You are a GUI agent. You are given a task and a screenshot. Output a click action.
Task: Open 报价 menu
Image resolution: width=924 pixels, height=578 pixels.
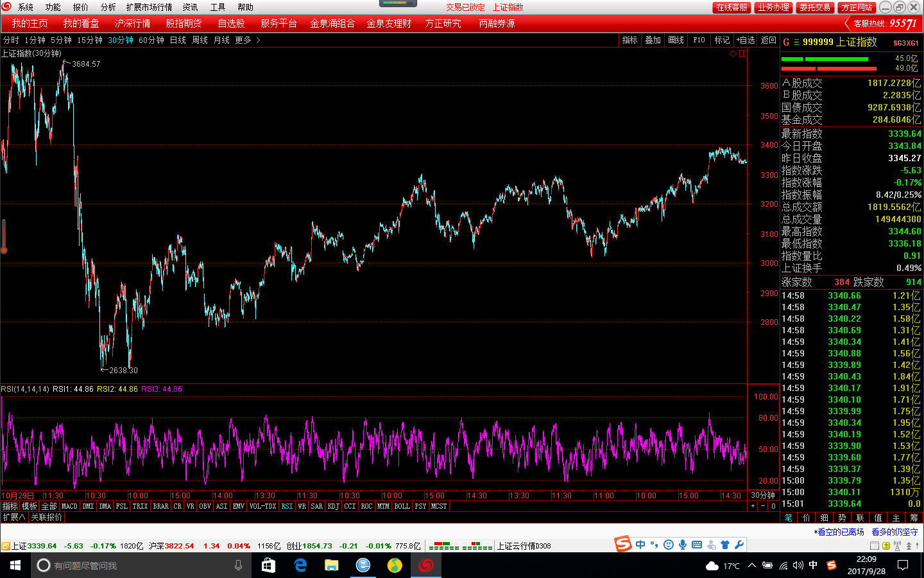click(81, 7)
